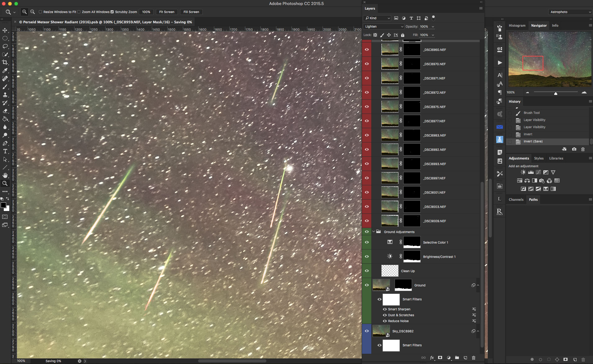Enable Resize Windows to Fit checkbox
This screenshot has width=593, height=364.
40,12
